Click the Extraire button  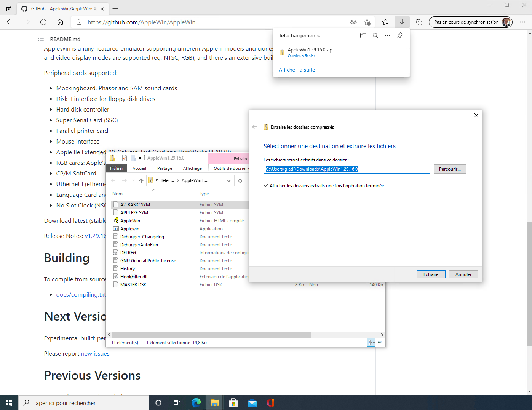pos(431,274)
